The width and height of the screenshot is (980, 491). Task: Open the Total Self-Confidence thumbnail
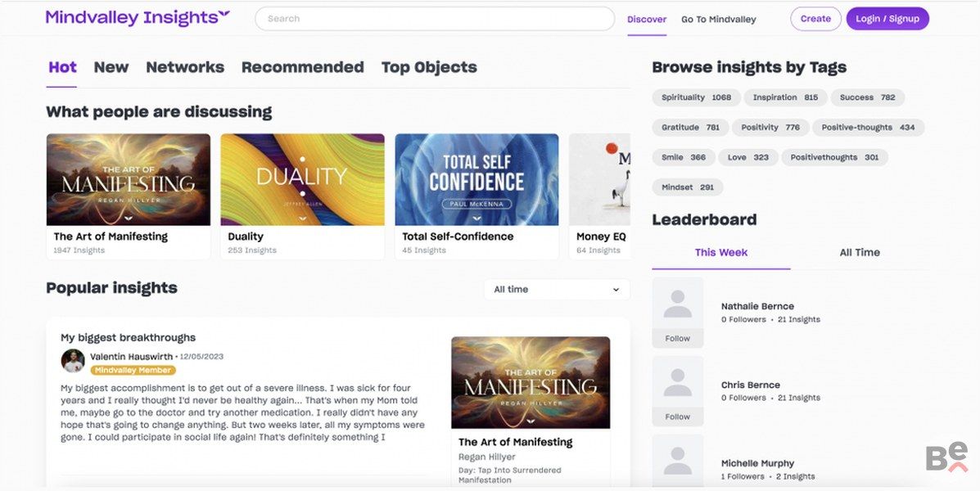476,179
